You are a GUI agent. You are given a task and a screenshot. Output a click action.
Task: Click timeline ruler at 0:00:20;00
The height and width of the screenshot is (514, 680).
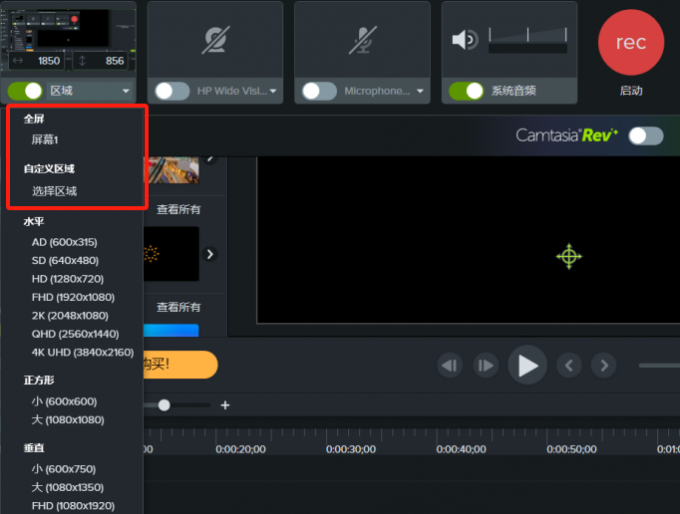[x=241, y=449]
